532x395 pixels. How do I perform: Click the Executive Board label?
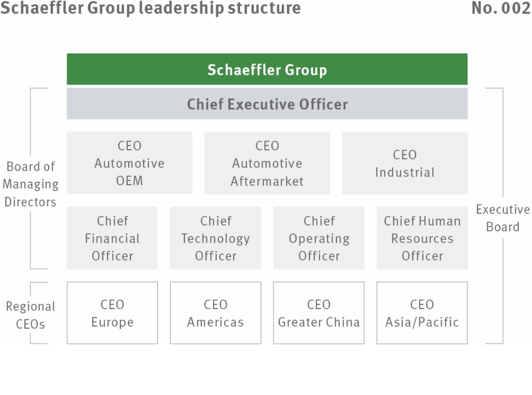tap(503, 218)
